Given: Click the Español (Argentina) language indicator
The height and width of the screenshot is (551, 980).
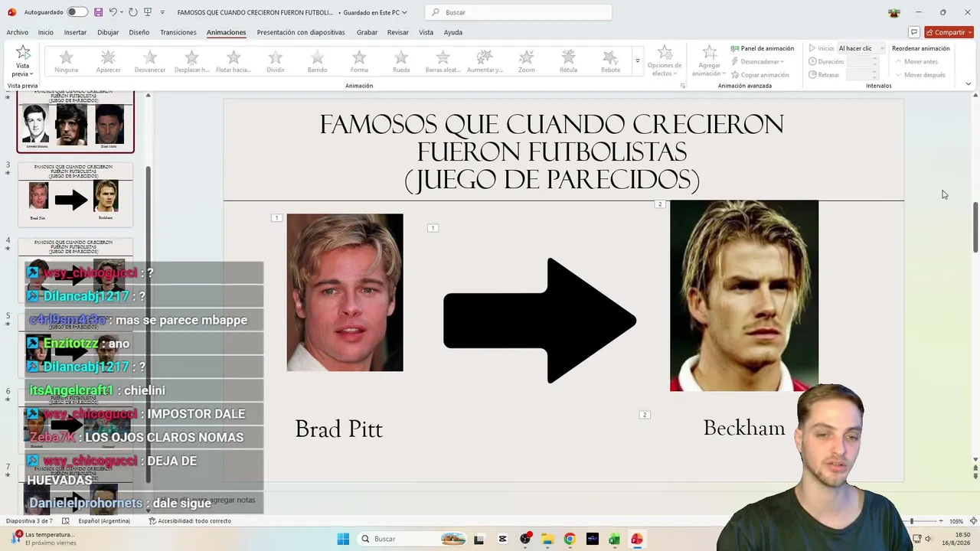Looking at the screenshot, I should pos(104,521).
